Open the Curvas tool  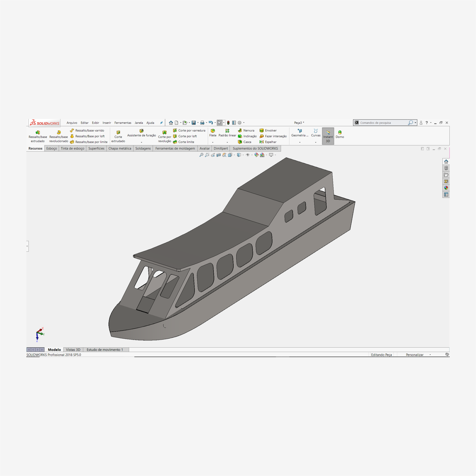point(316,133)
